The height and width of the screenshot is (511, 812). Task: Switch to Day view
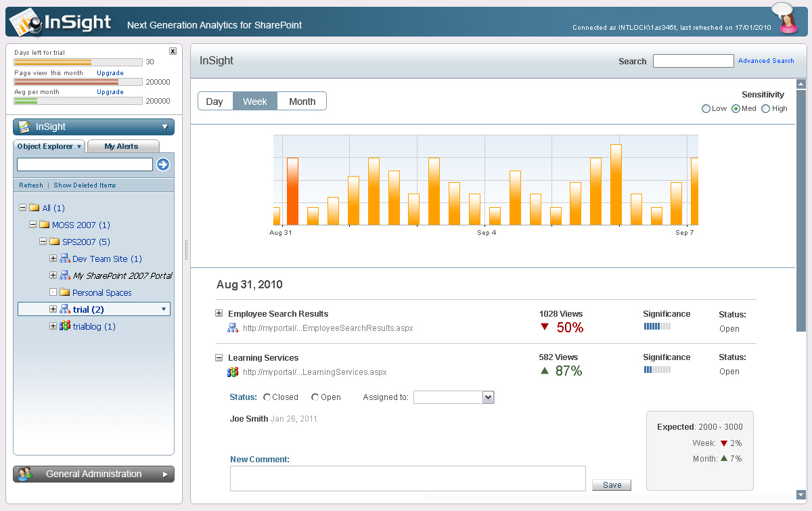coord(215,101)
